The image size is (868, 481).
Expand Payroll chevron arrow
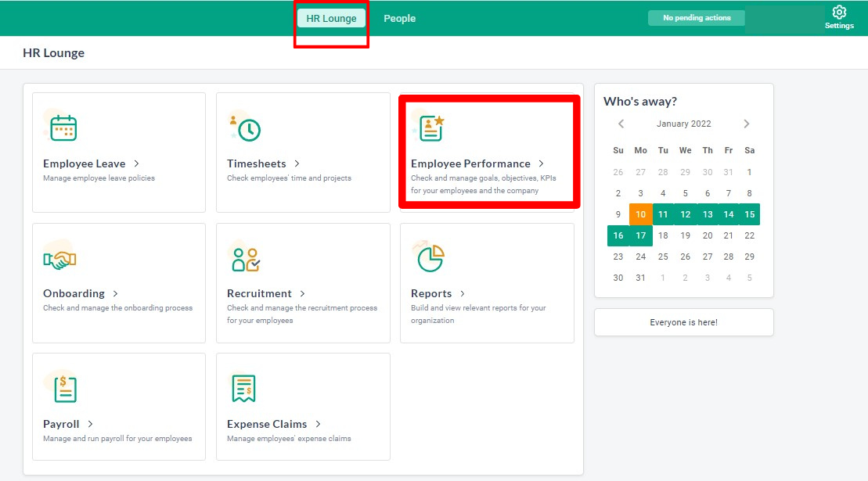90,424
